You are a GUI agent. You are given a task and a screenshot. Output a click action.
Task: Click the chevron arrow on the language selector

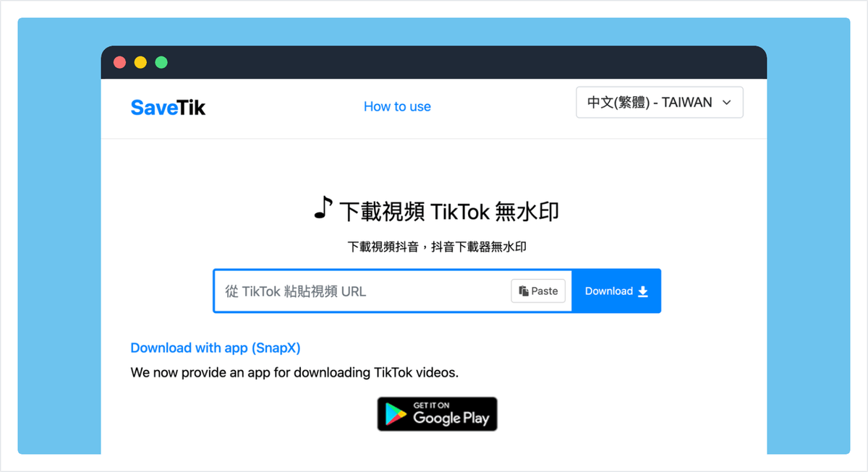726,102
